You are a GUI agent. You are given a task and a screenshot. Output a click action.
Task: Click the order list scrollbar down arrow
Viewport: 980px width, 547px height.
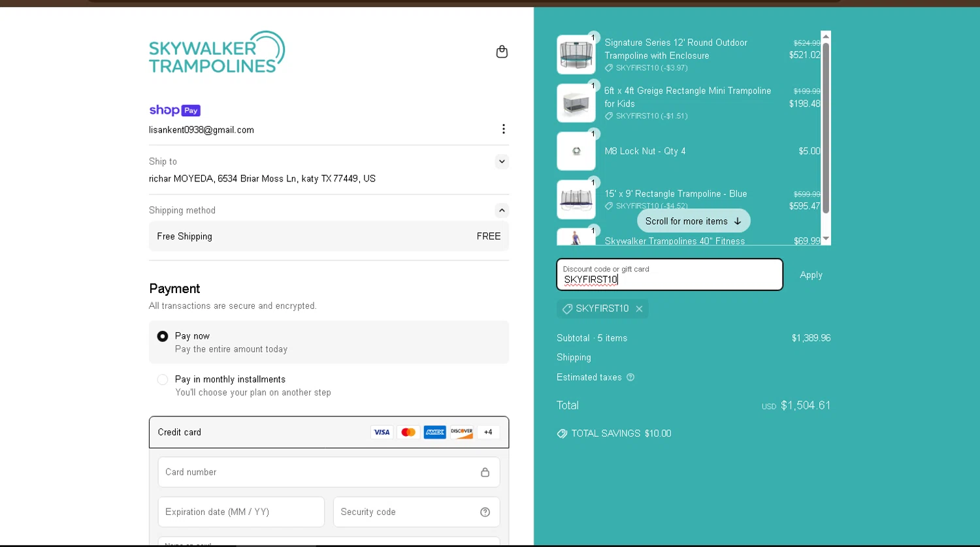(x=826, y=239)
